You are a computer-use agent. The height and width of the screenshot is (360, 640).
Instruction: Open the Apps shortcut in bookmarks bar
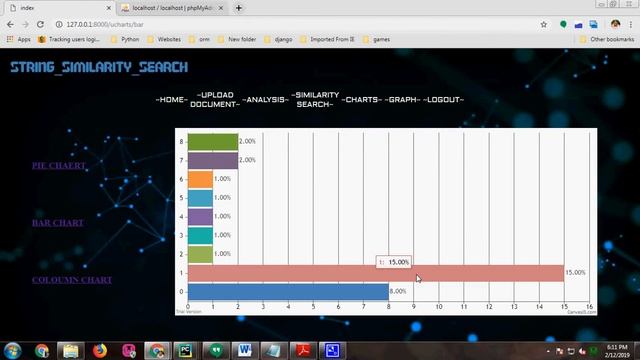(x=19, y=39)
